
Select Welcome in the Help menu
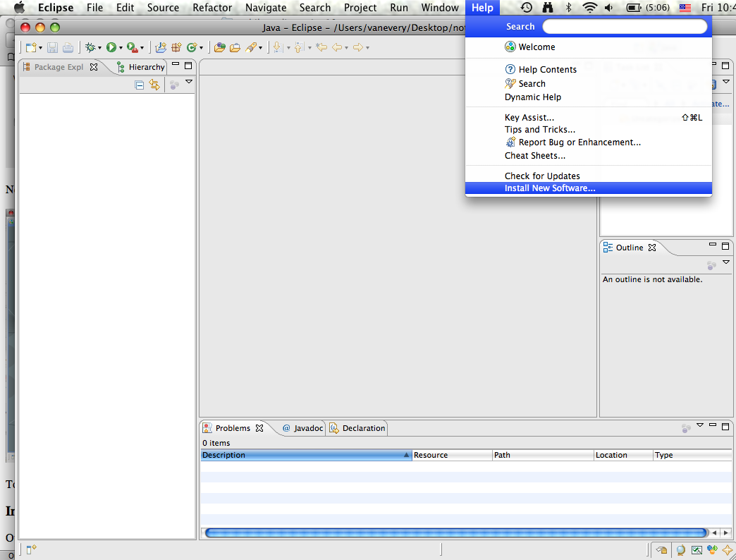point(589,47)
